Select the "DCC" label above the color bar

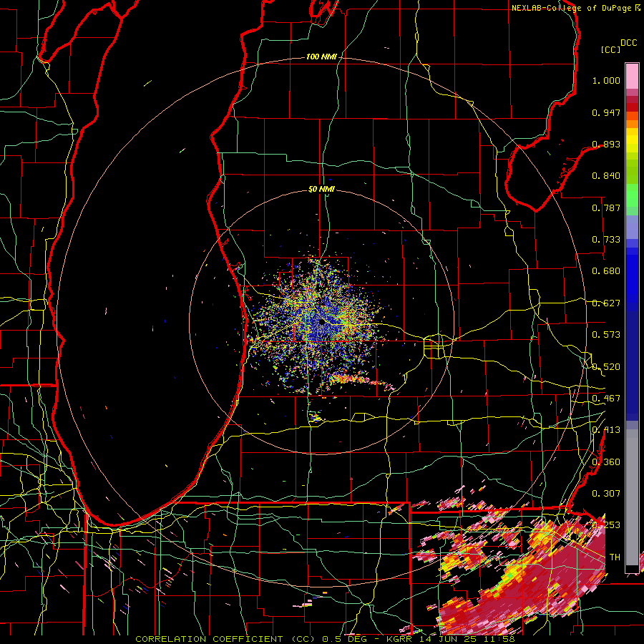click(628, 43)
